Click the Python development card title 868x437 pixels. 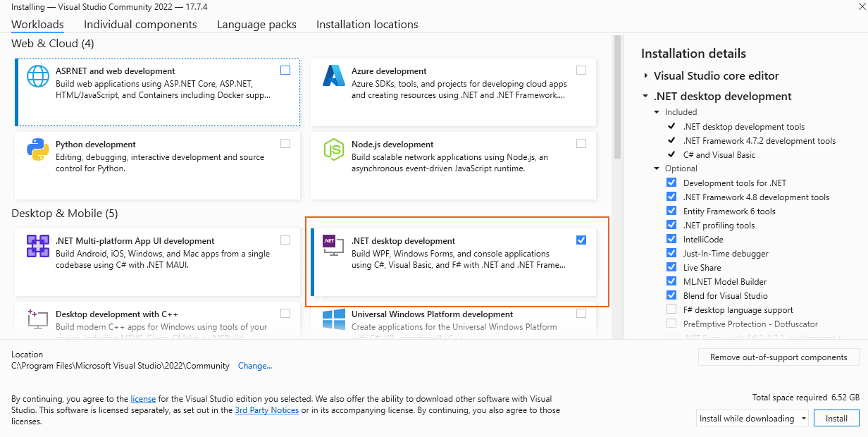coord(96,144)
